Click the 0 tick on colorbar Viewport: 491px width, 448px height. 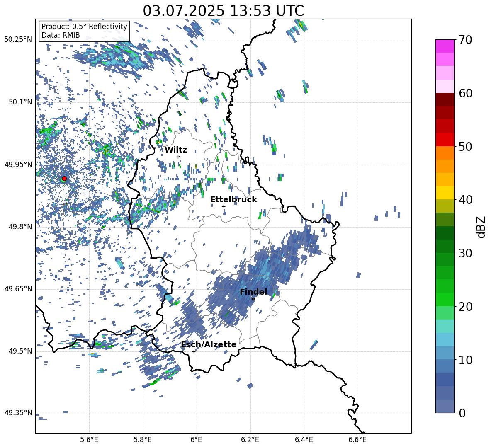(x=462, y=413)
